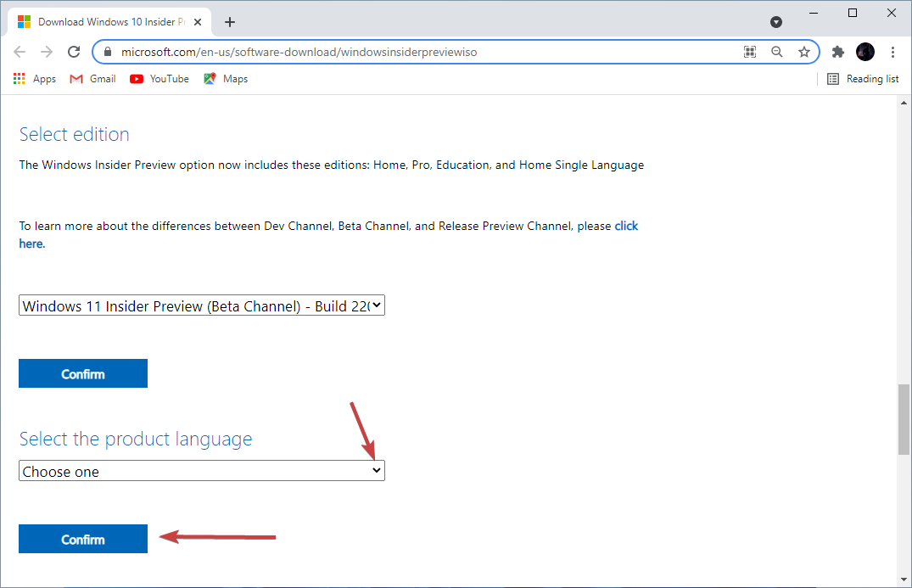This screenshot has width=912, height=588.
Task: Open Gmail bookmark
Action: click(x=92, y=79)
